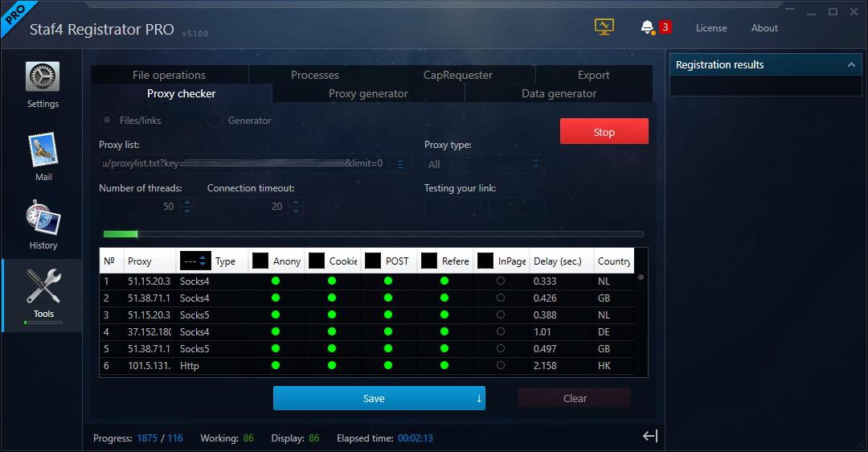Click the Proxy column header

tap(149, 261)
